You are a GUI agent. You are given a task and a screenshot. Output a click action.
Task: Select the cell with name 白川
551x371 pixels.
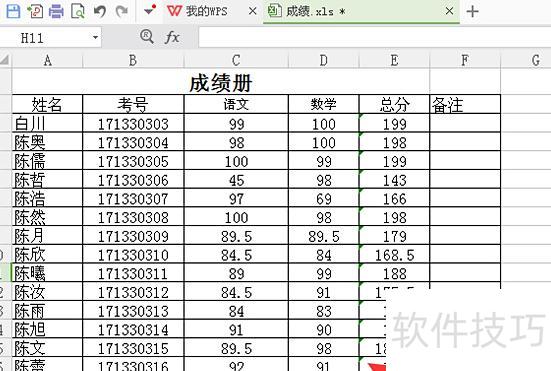click(47, 123)
